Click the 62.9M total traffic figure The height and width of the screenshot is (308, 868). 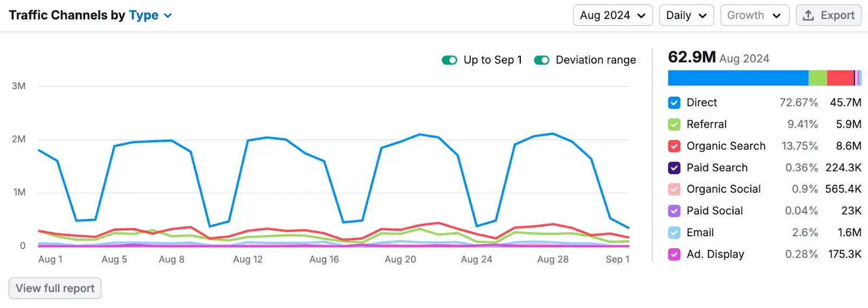[x=692, y=57]
